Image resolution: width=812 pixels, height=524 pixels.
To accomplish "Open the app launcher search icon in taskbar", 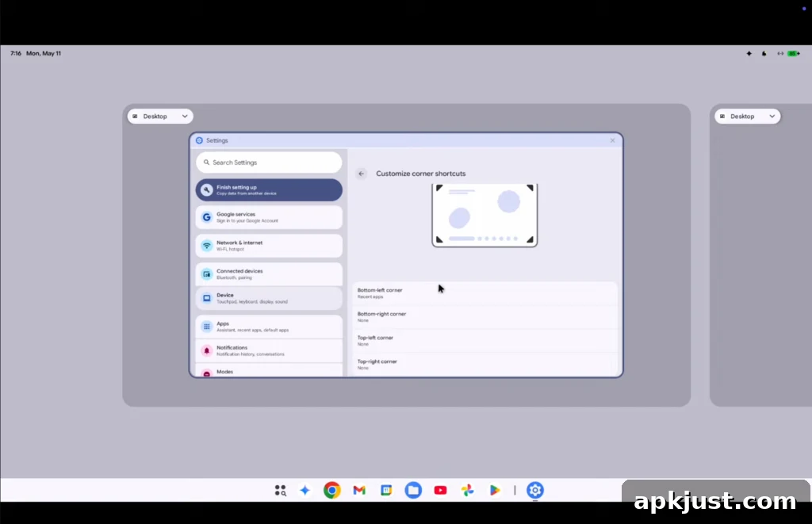I will tap(280, 491).
